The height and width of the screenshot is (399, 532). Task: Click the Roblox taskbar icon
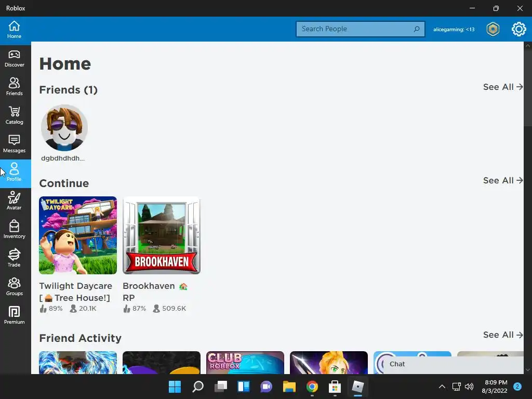click(357, 387)
